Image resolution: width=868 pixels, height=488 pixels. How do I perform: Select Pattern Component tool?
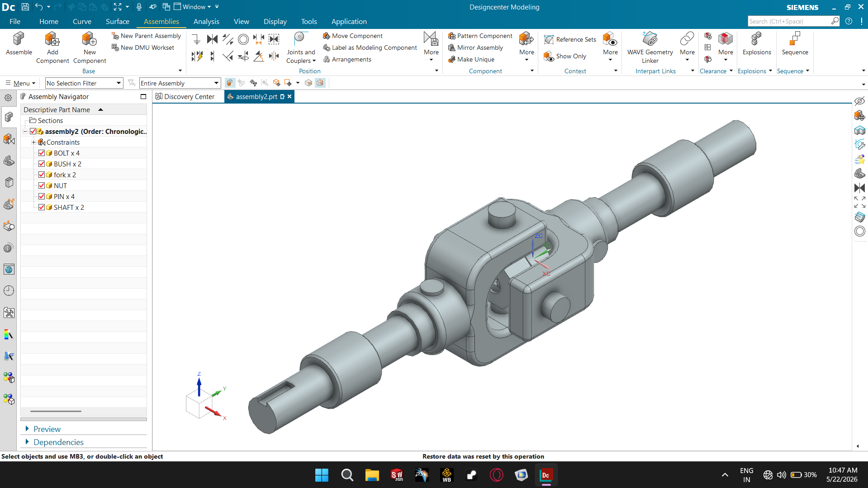480,36
